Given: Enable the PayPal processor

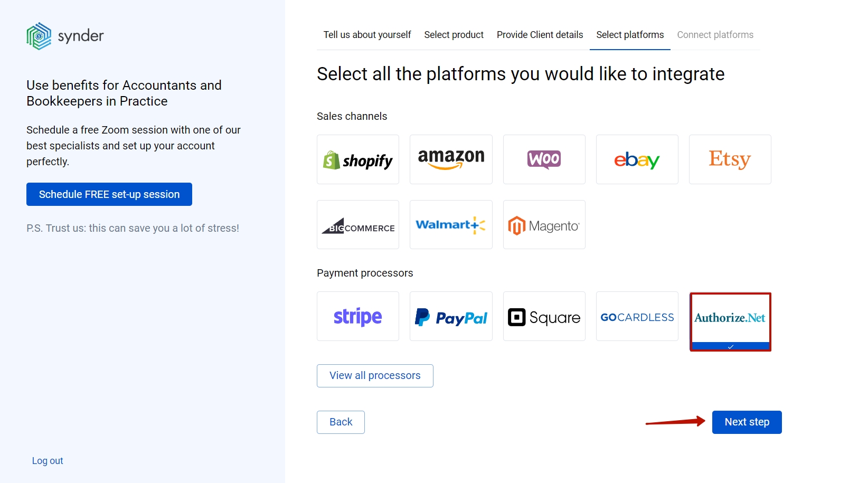Looking at the screenshot, I should 451,316.
